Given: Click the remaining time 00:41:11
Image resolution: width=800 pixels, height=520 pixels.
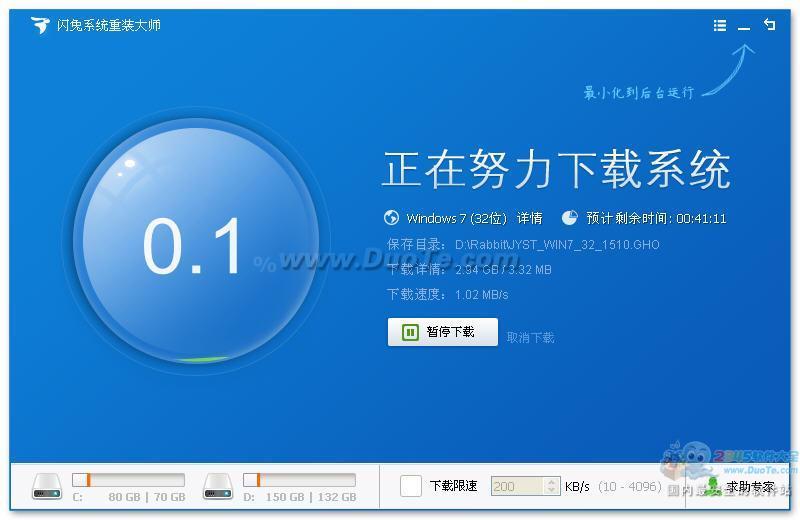Looking at the screenshot, I should coord(701,218).
